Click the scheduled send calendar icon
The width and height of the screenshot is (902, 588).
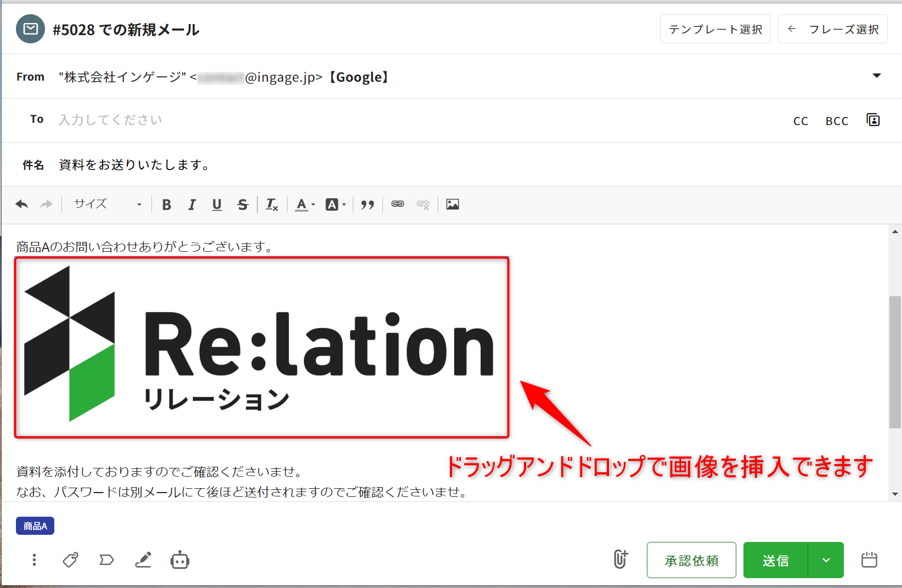[869, 560]
